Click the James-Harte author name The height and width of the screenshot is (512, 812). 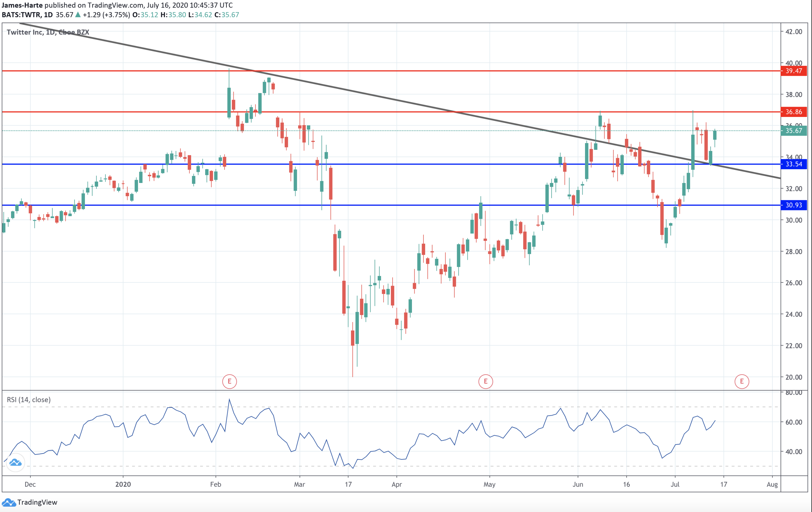(22, 5)
